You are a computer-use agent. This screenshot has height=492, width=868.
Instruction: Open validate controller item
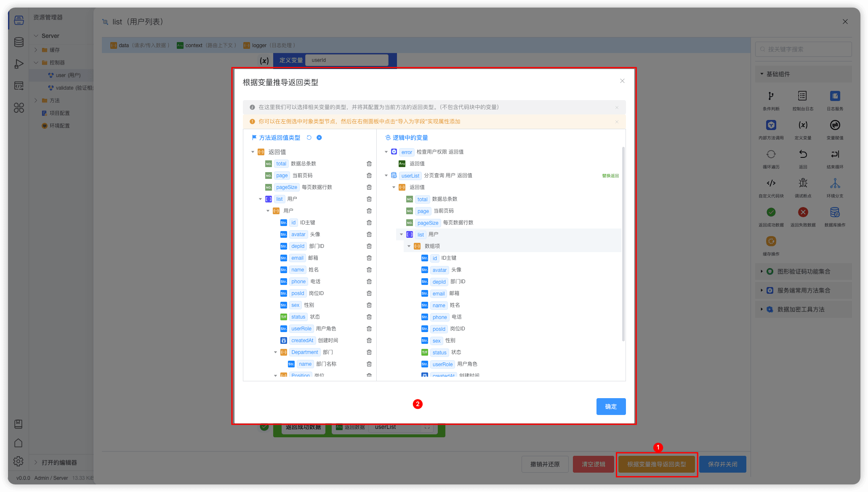coord(61,88)
